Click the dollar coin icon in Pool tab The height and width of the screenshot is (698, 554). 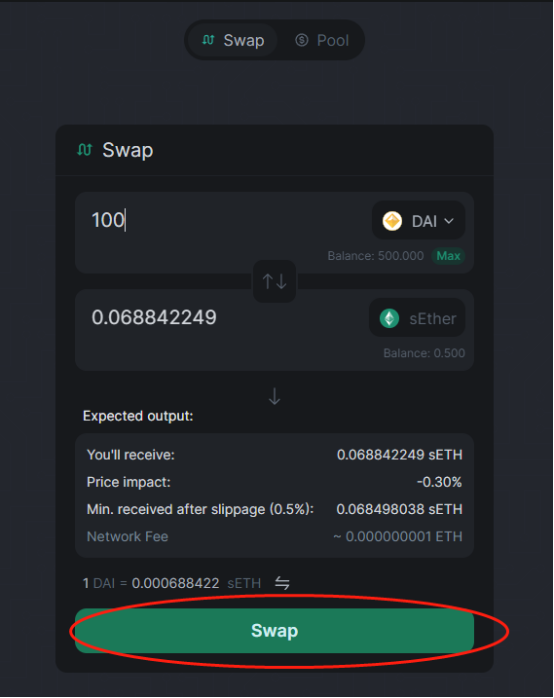pos(302,40)
